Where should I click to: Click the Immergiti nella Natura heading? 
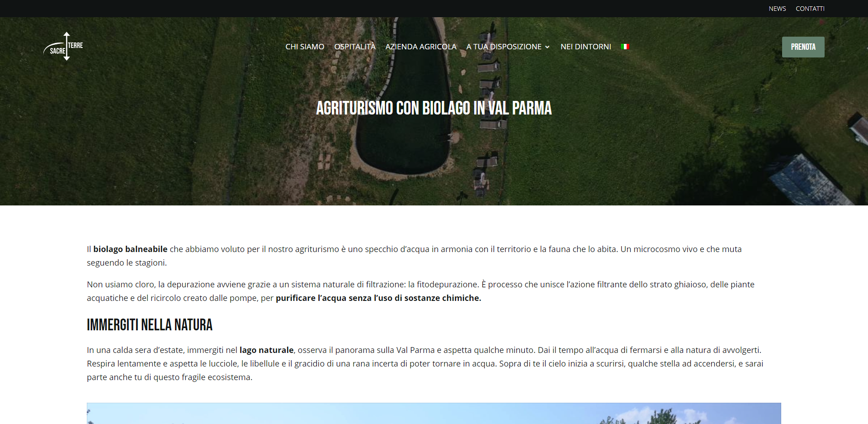click(150, 325)
